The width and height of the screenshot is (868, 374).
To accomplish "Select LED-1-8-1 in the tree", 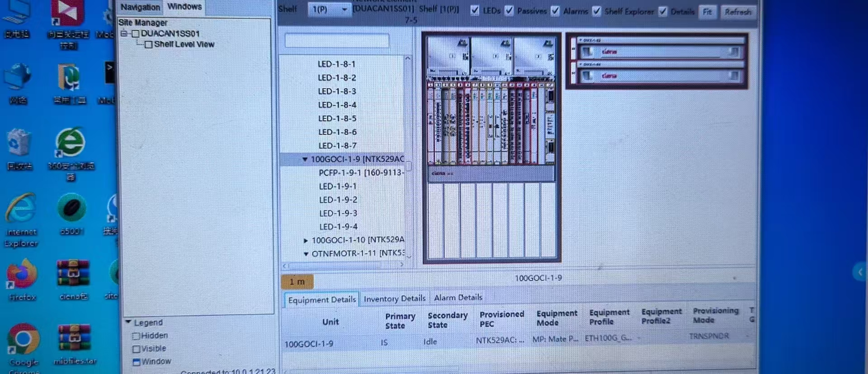I will point(336,64).
